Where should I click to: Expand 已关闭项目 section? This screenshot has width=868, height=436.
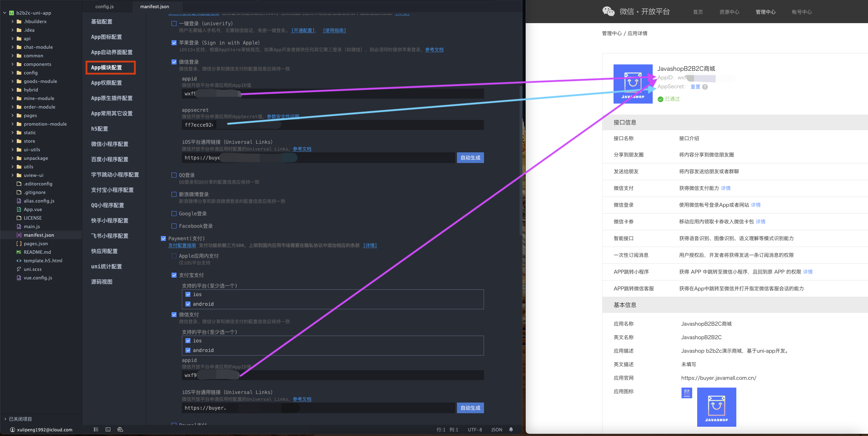pos(5,419)
